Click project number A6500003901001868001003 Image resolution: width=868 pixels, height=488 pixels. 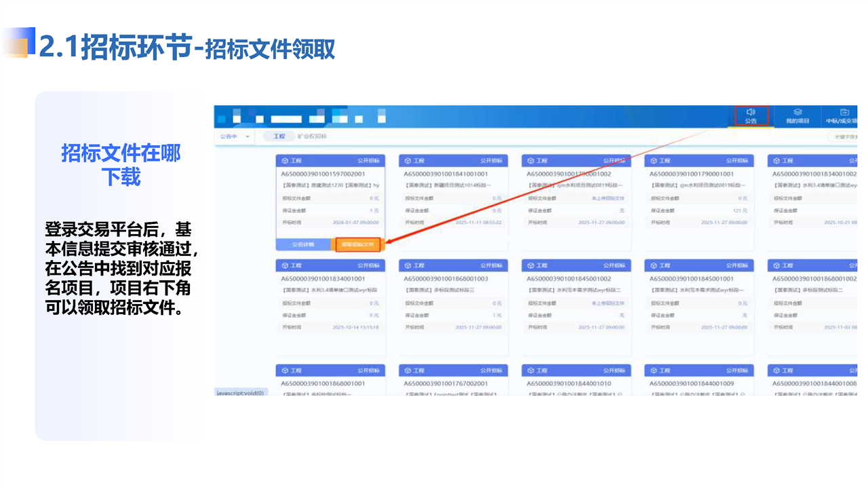click(x=446, y=279)
